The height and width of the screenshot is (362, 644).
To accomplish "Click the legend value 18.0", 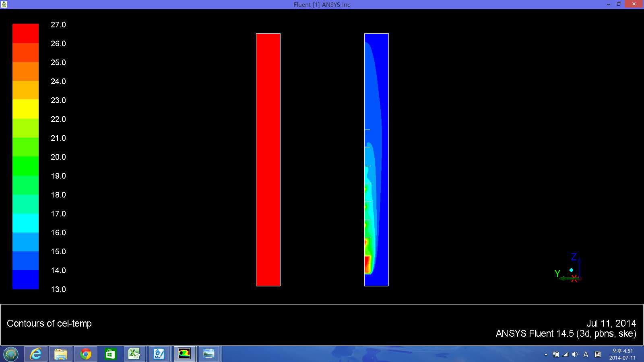I will tap(58, 195).
